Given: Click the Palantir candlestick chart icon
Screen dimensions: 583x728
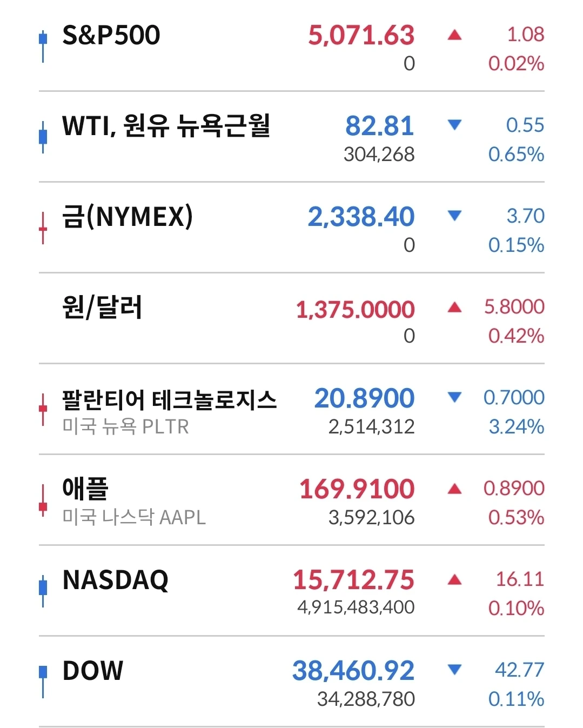Looking at the screenshot, I should pos(43,409).
